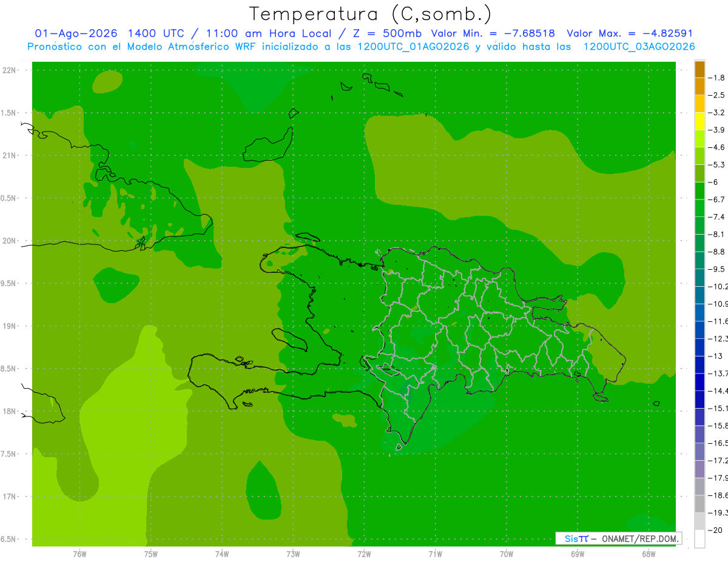Click the white swatch below -20
This screenshot has width=728, height=562.
click(x=699, y=539)
